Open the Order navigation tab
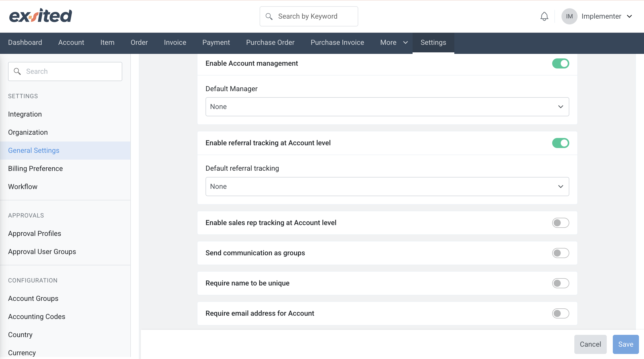The image size is (644, 359). coord(139,43)
